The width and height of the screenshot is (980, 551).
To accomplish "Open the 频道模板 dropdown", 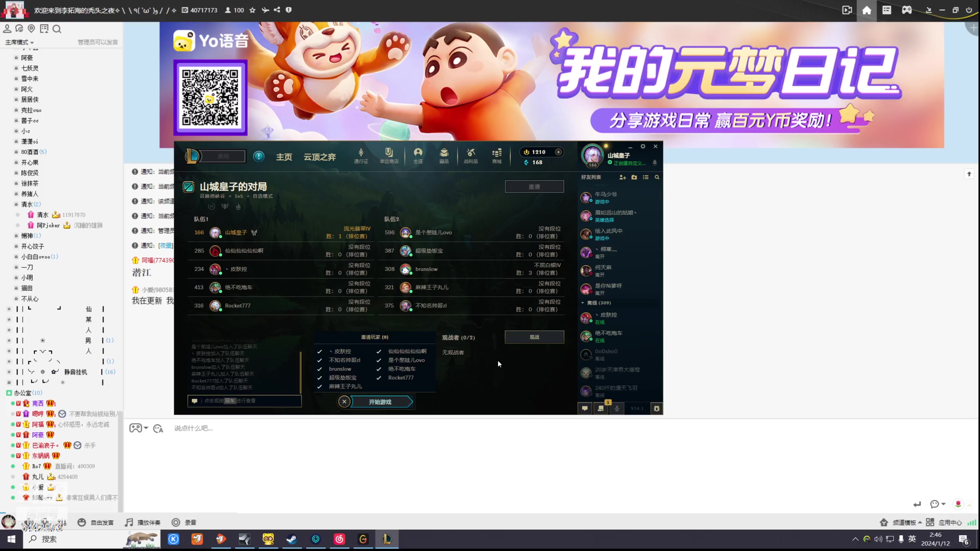I will point(907,522).
